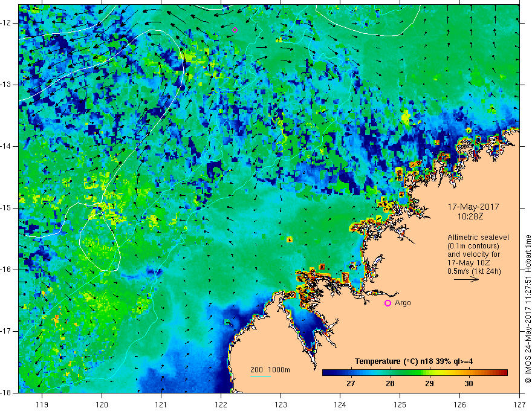Click the date text 17-May-2017
The width and height of the screenshot is (532, 411).
click(x=473, y=207)
